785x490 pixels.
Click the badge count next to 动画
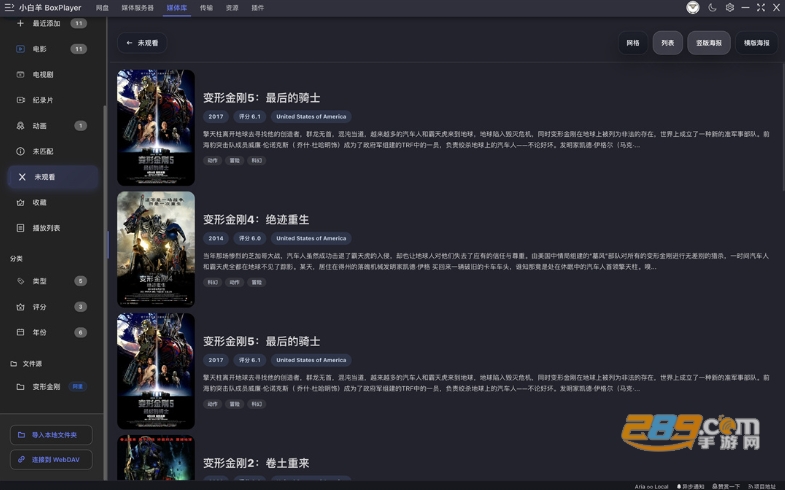click(81, 126)
